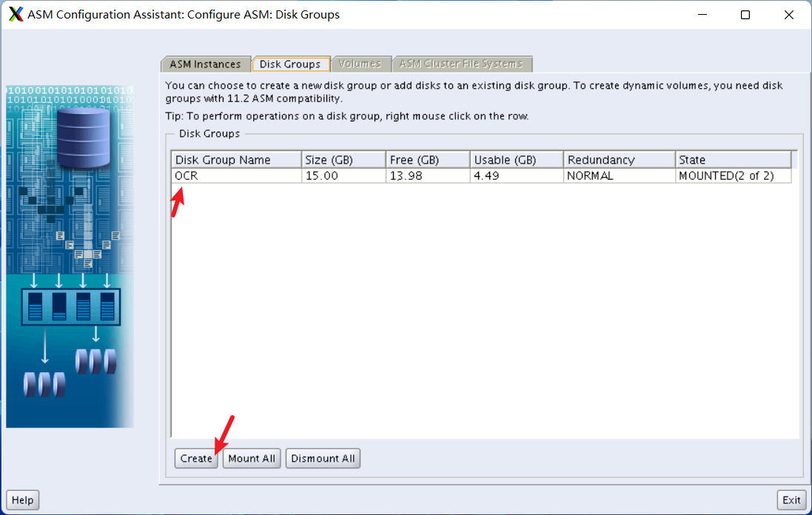Screen dimensions: 812x515
Task: Switch to the ASM Instances tab
Action: (206, 64)
